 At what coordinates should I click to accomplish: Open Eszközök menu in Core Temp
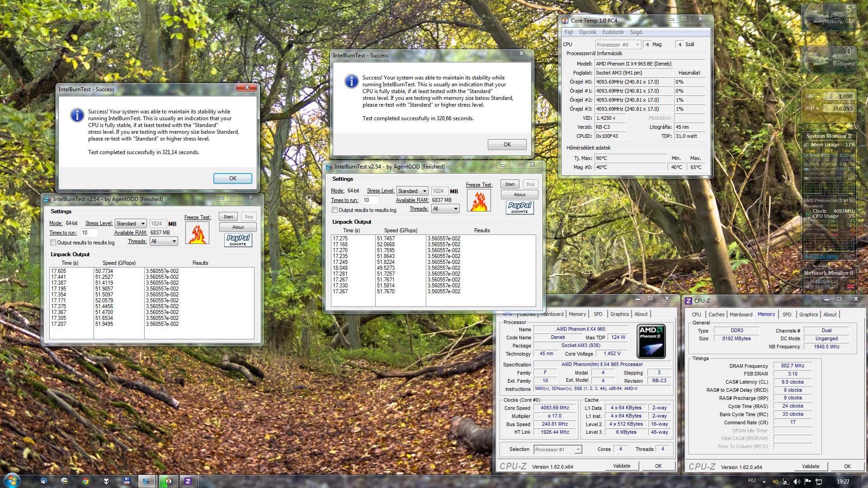click(x=613, y=32)
